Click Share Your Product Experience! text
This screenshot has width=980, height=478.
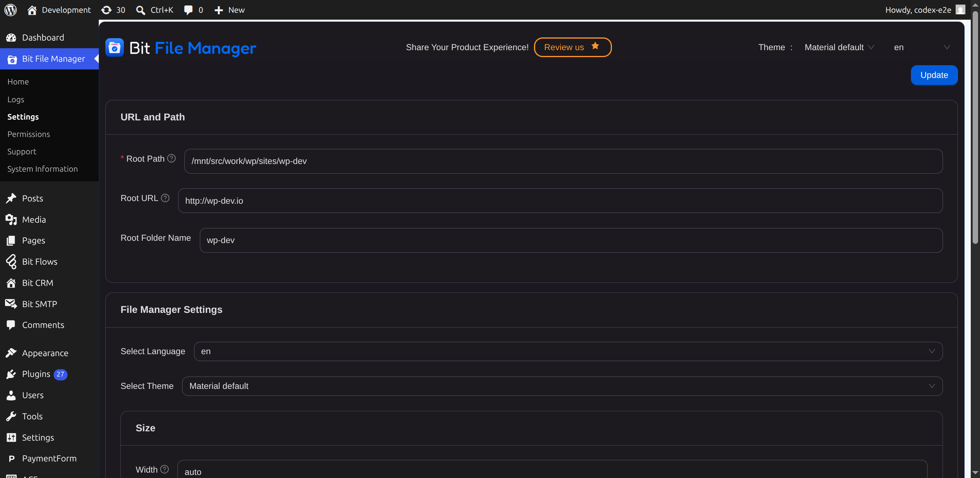(467, 47)
